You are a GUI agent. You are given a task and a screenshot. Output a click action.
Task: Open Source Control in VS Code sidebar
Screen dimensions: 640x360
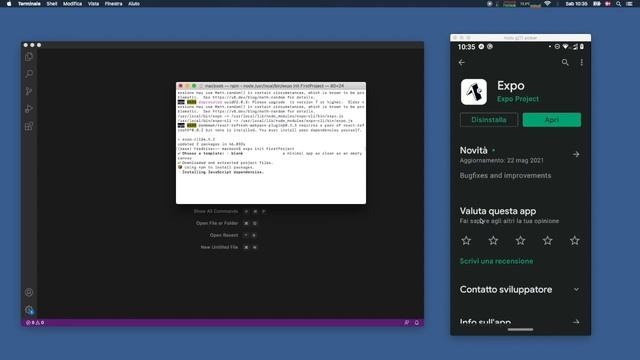pos(29,91)
